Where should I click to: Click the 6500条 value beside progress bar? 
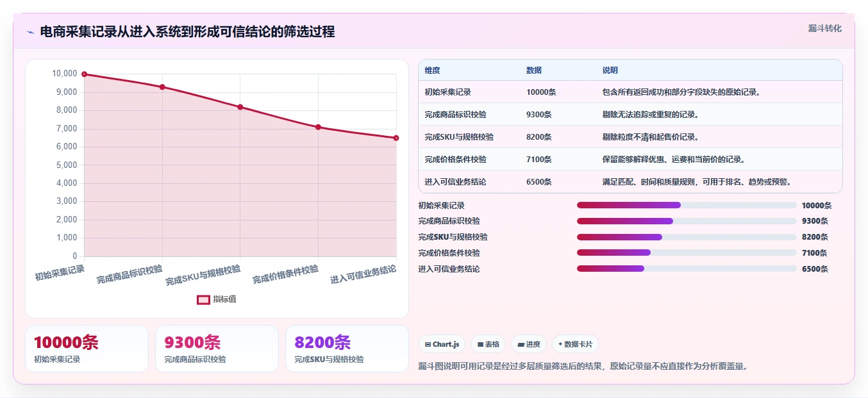coord(815,269)
